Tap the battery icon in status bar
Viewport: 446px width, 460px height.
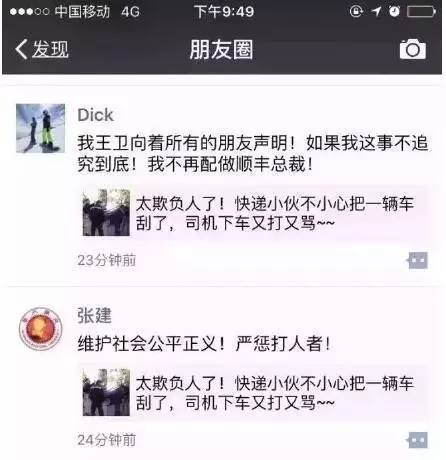[421, 12]
